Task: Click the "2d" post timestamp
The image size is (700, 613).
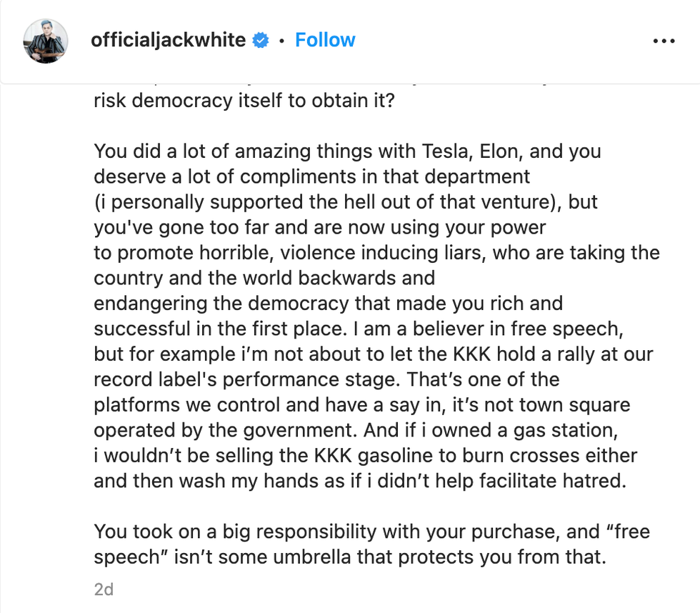Action: click(104, 589)
